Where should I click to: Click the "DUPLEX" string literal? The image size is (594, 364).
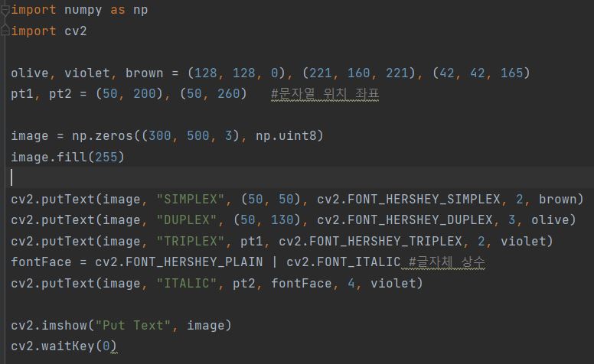(186, 219)
